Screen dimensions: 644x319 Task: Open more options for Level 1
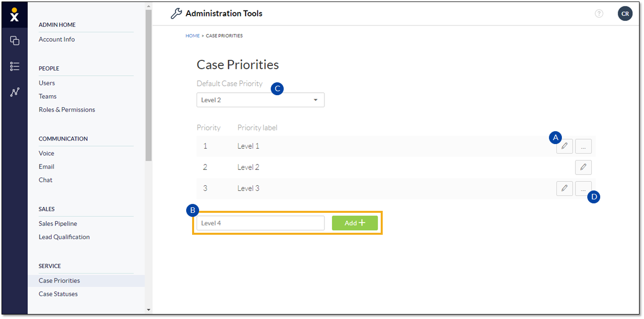pos(583,146)
